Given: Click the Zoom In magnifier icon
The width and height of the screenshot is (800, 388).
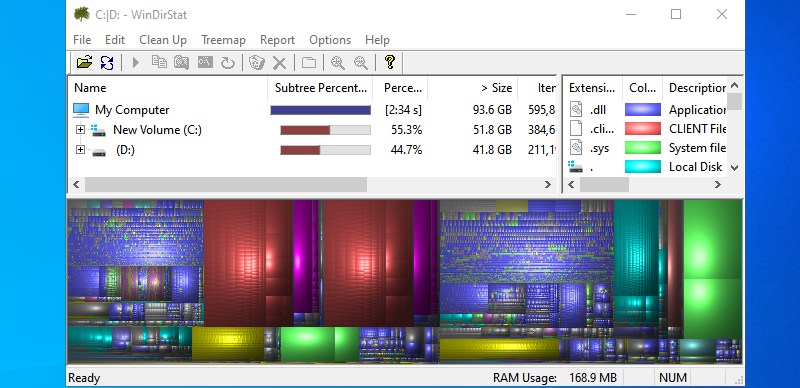Looking at the screenshot, I should point(337,63).
